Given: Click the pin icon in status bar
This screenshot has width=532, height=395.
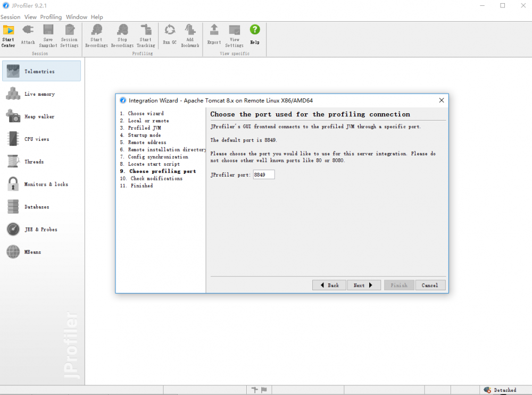Looking at the screenshot, I should (254, 390).
